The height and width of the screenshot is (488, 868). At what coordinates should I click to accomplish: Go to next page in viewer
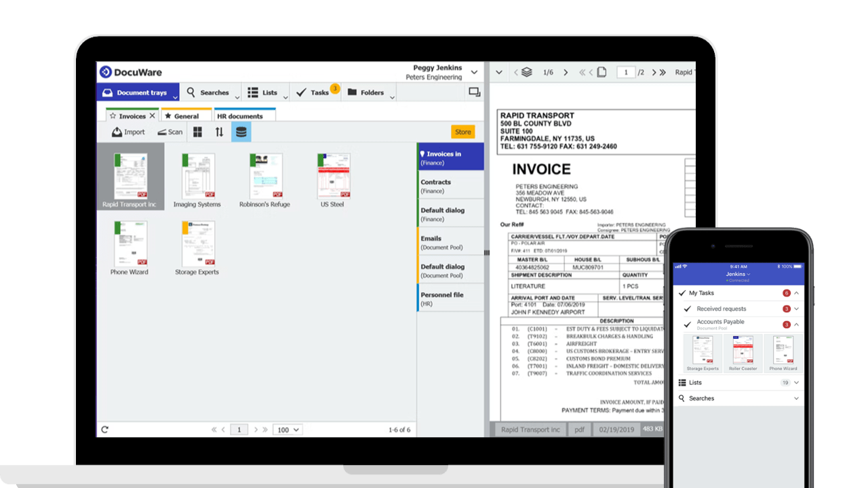tap(653, 72)
